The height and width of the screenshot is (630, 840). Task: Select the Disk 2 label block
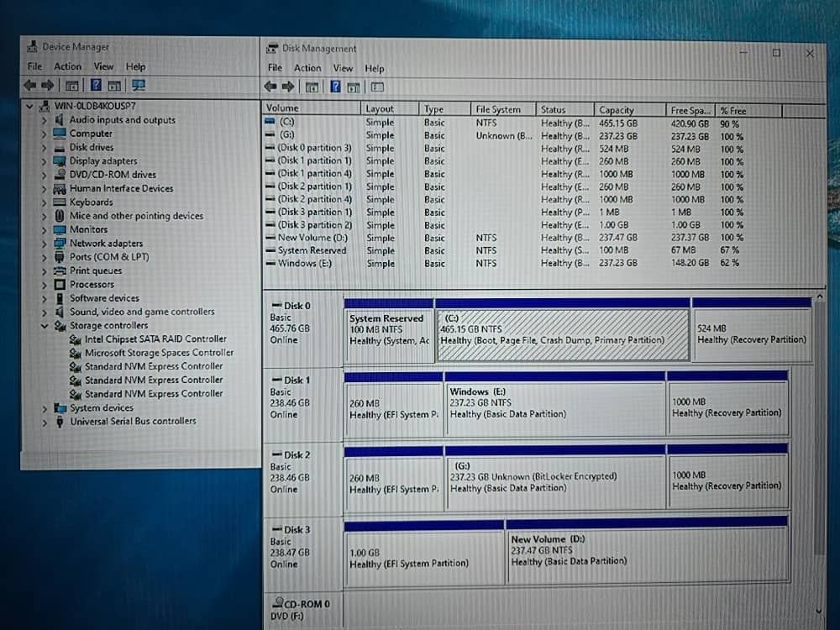302,478
